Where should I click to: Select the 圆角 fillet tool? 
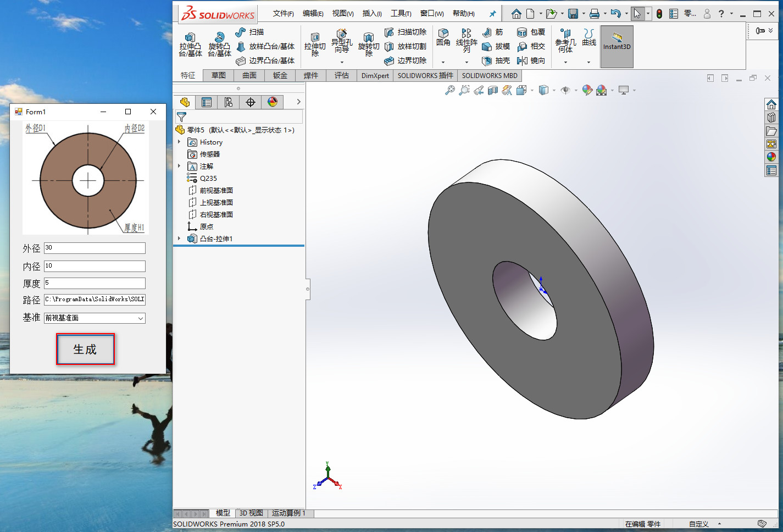click(442, 38)
